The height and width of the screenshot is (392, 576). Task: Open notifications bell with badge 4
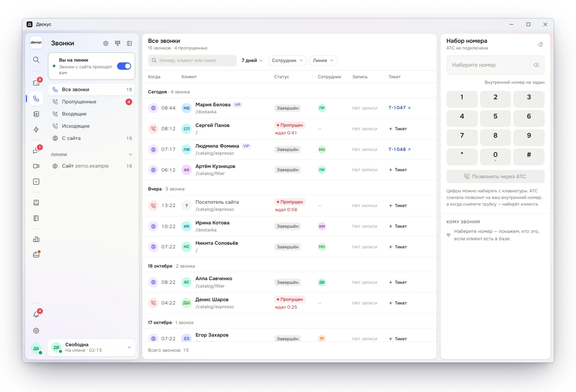pyautogui.click(x=36, y=315)
